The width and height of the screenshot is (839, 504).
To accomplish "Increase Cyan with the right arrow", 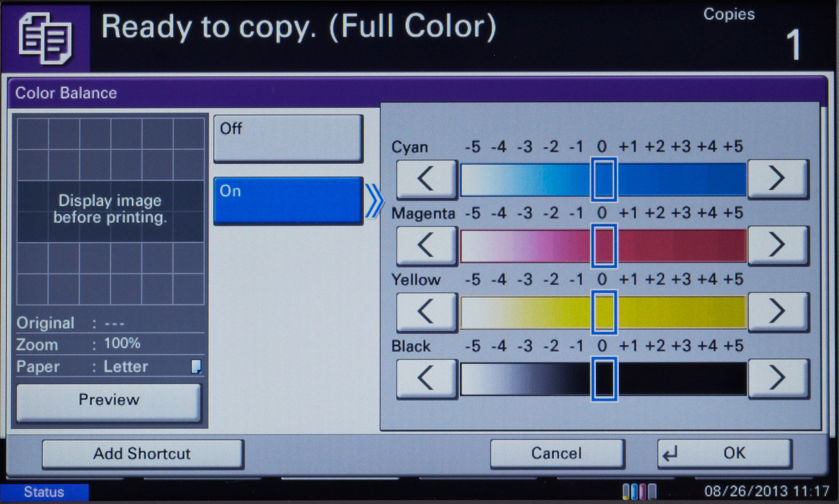I will click(x=778, y=179).
